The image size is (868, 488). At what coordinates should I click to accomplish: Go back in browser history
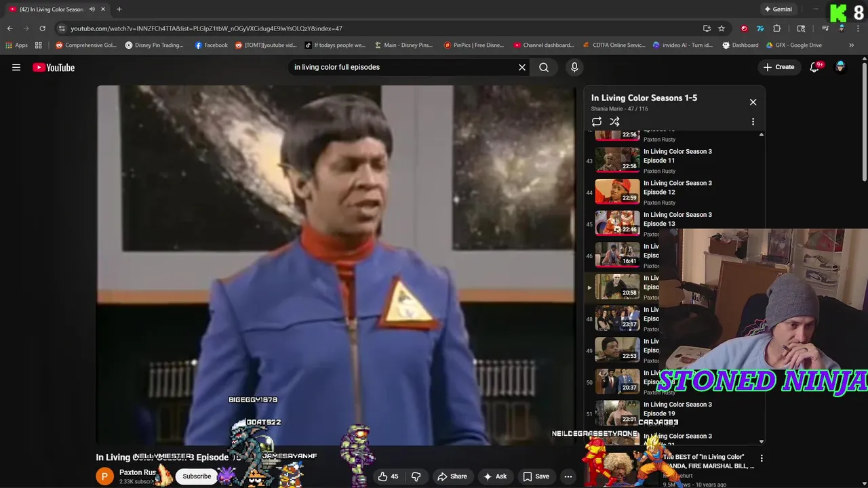(x=9, y=28)
